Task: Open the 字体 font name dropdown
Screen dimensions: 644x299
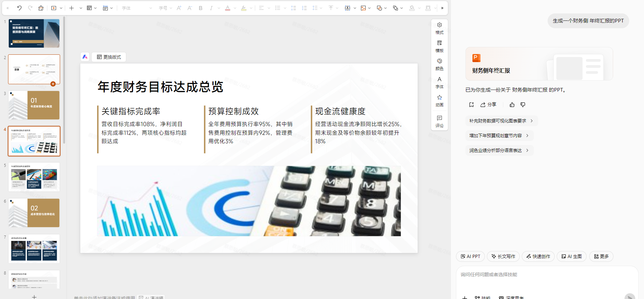Action: click(x=137, y=8)
